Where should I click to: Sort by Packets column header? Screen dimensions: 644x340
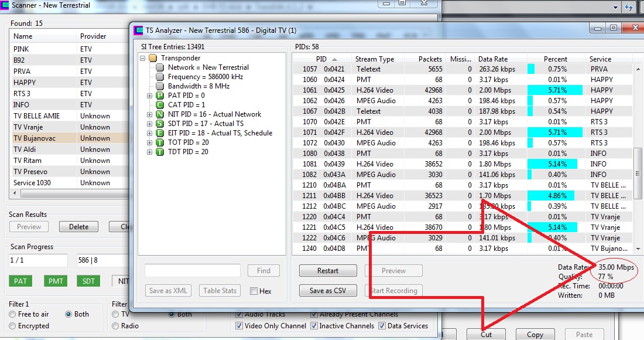pyautogui.click(x=425, y=59)
